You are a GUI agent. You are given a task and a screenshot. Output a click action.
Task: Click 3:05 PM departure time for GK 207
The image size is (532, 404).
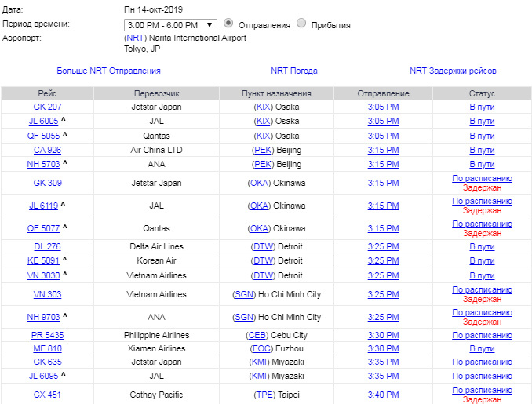(x=384, y=107)
